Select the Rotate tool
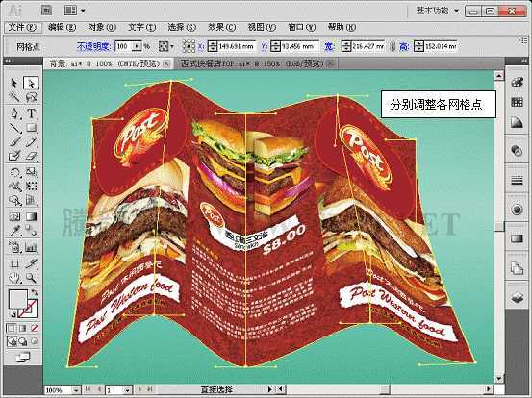 (14, 172)
